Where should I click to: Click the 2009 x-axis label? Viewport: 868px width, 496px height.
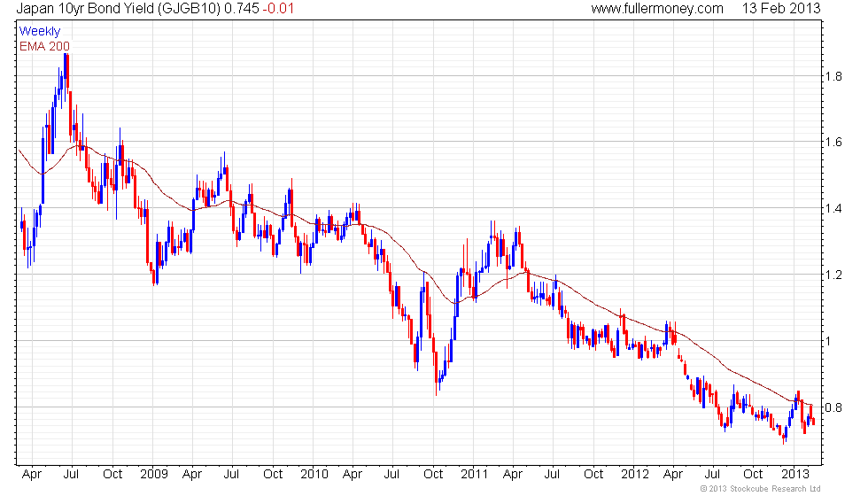pos(153,475)
